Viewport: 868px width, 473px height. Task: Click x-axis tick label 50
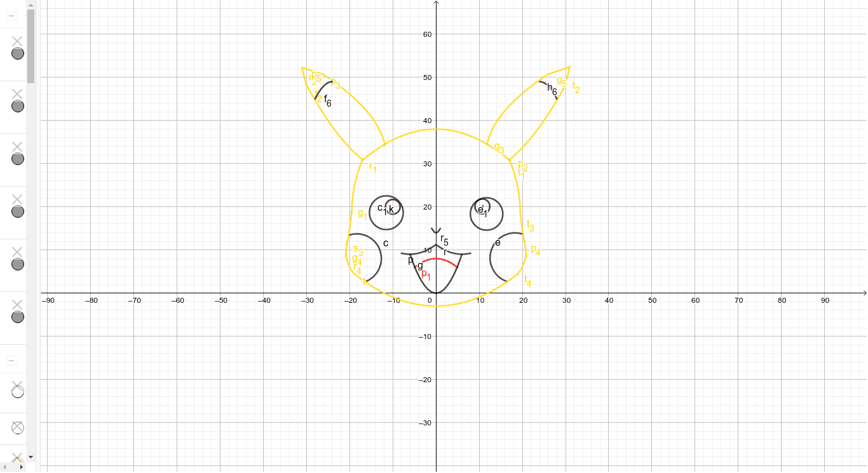[x=652, y=300]
